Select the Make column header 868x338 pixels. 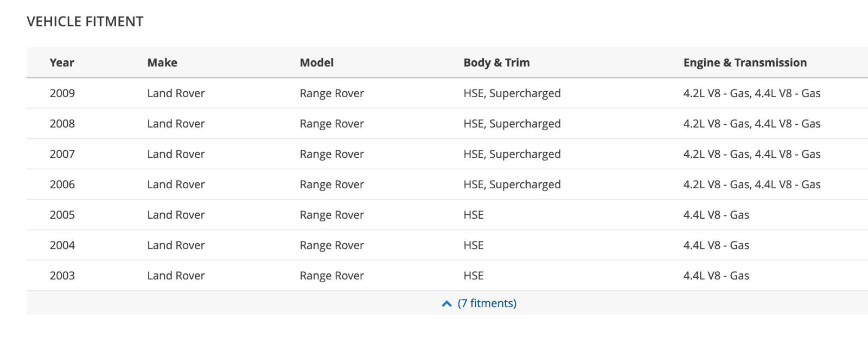click(162, 62)
